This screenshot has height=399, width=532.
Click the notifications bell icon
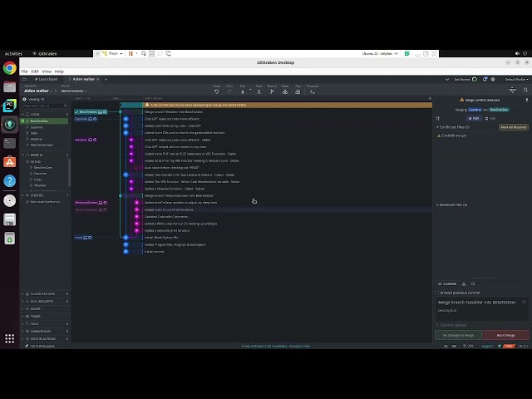pyautogui.click(x=485, y=79)
